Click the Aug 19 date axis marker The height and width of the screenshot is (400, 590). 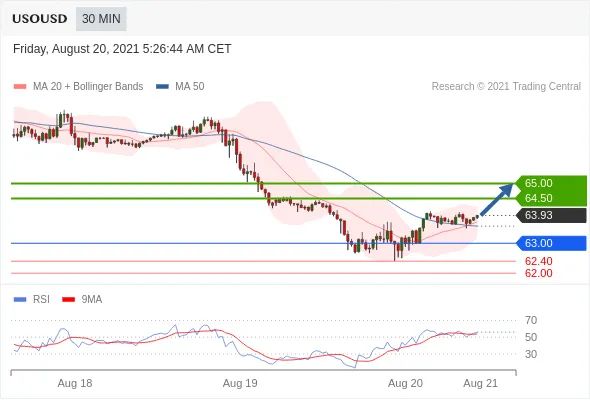pyautogui.click(x=240, y=383)
